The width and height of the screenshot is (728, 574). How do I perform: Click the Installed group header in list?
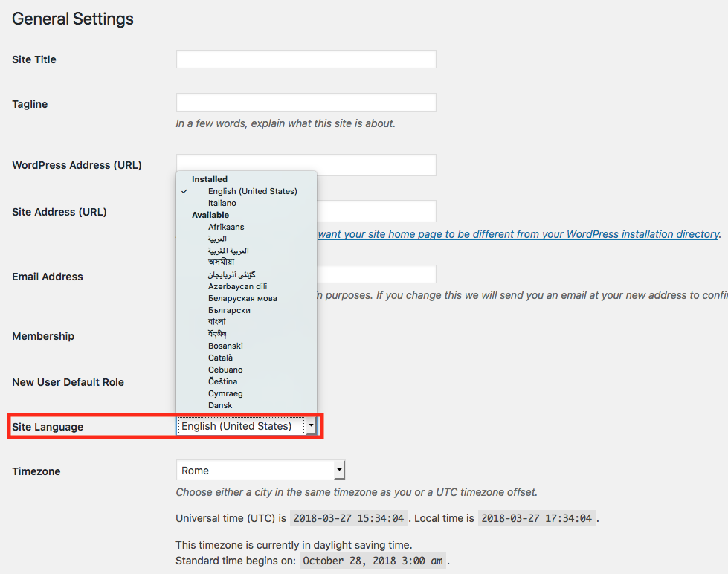point(210,179)
